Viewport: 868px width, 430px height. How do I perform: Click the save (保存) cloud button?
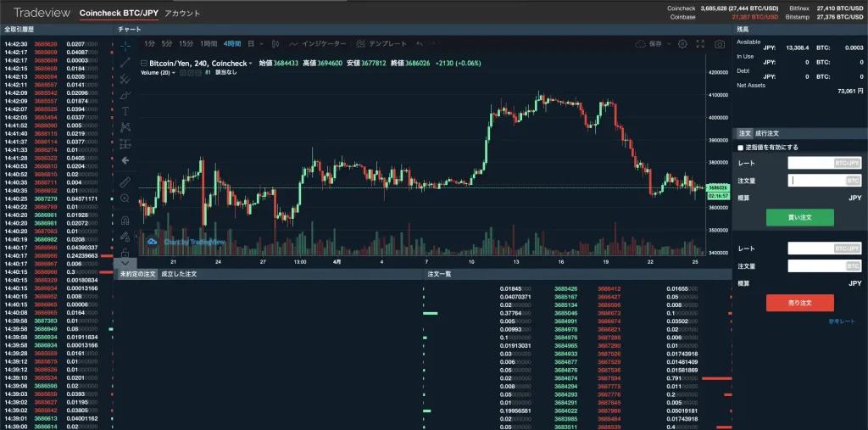coord(649,44)
